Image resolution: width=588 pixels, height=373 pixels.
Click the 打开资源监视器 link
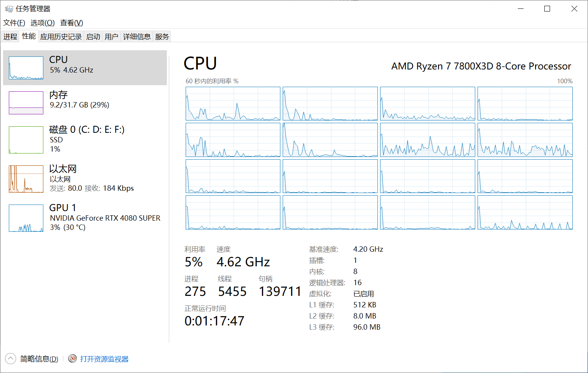[104, 359]
